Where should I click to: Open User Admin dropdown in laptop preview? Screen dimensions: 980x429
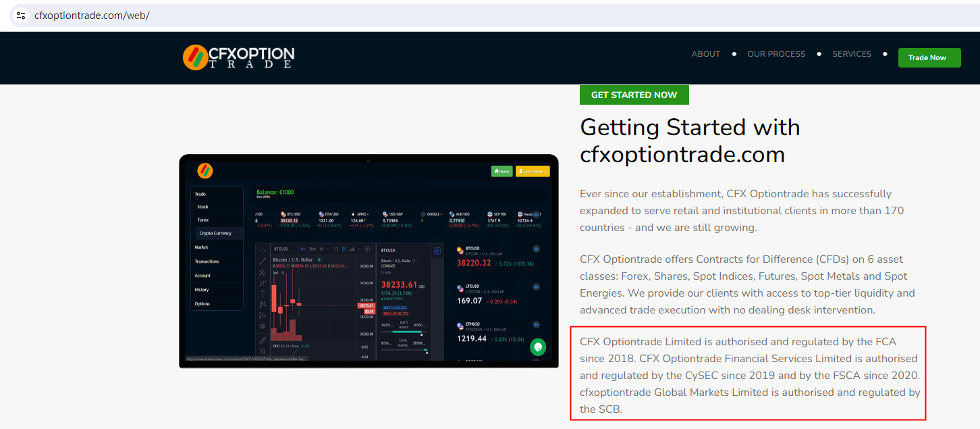pyautogui.click(x=533, y=172)
